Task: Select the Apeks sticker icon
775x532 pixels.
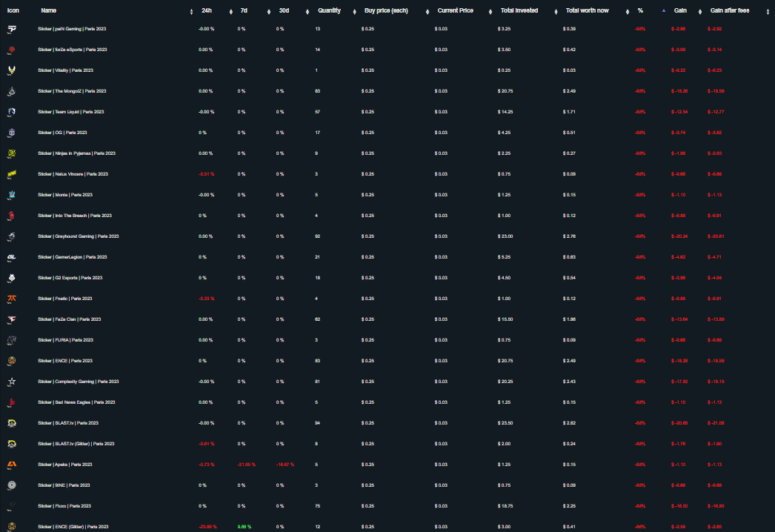Action: pyautogui.click(x=12, y=466)
